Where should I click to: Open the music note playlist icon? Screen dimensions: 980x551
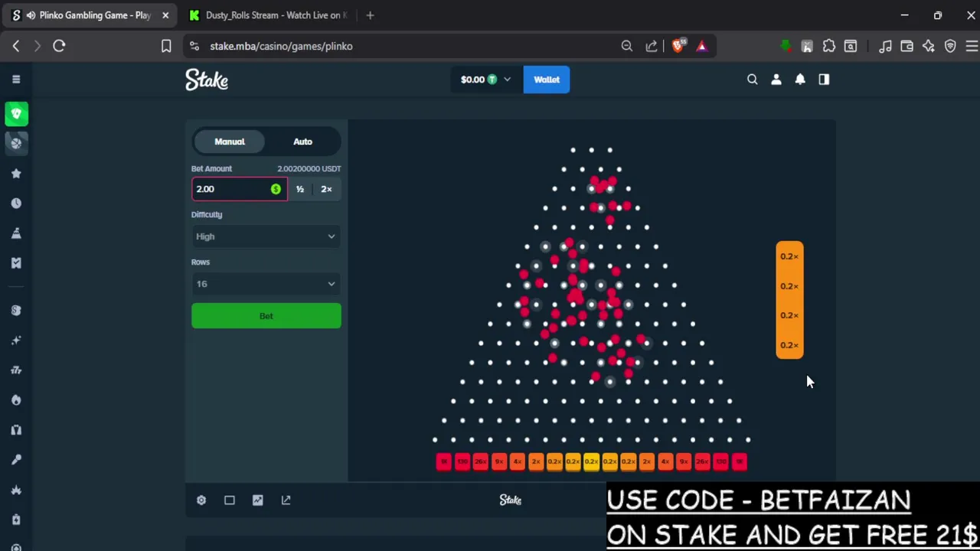pyautogui.click(x=885, y=46)
